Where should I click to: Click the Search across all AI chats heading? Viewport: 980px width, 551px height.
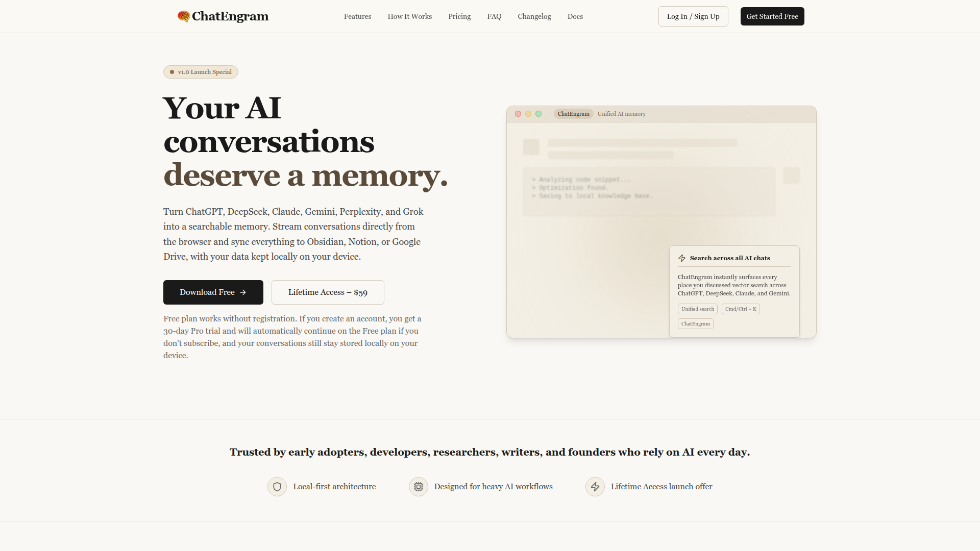pos(730,258)
